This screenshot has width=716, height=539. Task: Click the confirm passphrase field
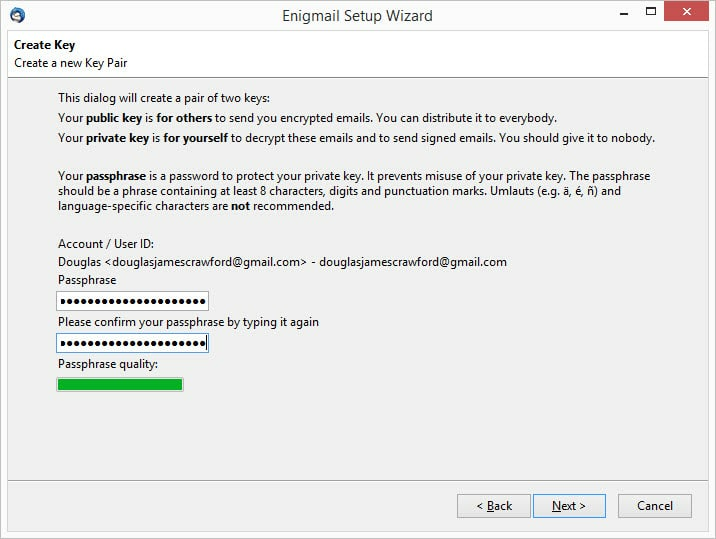coord(132,343)
